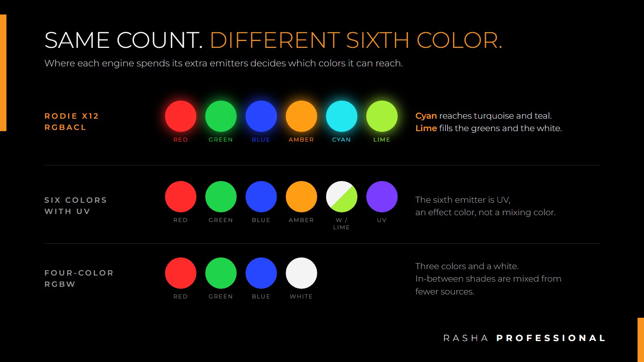Choose the amber circle in the Six Colors row
This screenshot has width=644, height=362.
click(301, 197)
